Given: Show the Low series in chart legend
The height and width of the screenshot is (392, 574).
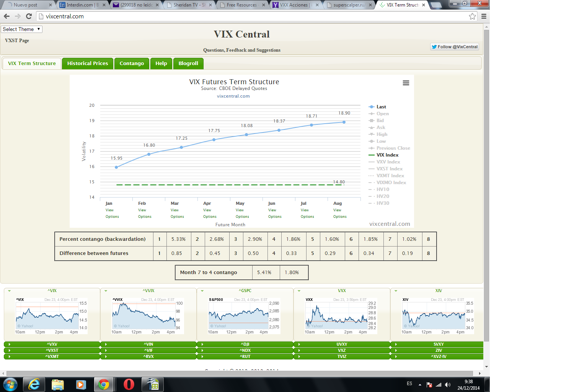Looking at the screenshot, I should pos(377,141).
